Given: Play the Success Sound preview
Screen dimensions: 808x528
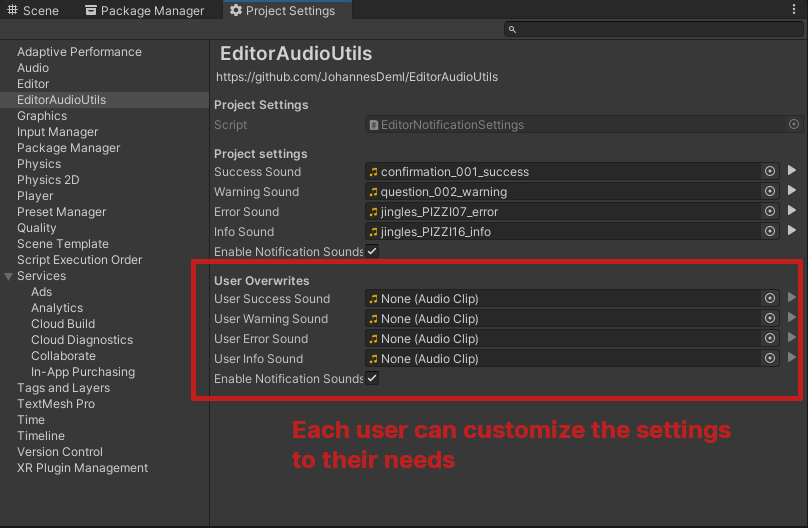Looking at the screenshot, I should [792, 171].
